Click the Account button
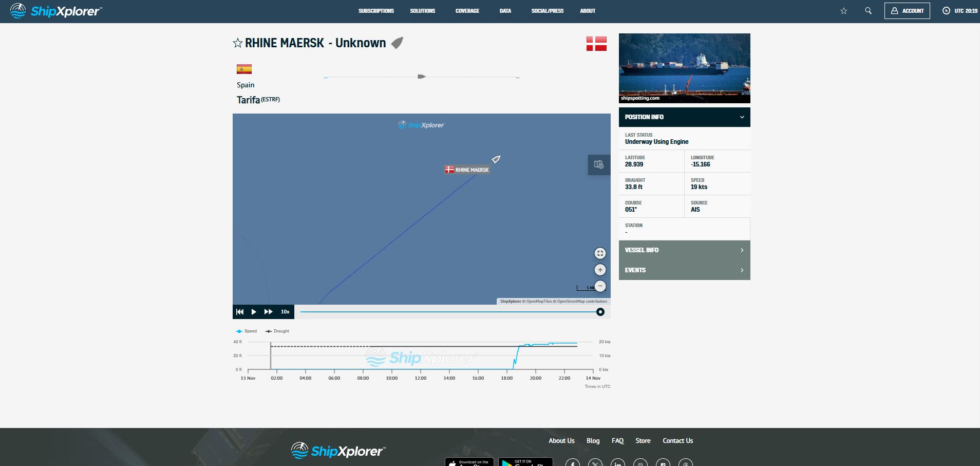The width and height of the screenshot is (980, 466). coord(907,11)
